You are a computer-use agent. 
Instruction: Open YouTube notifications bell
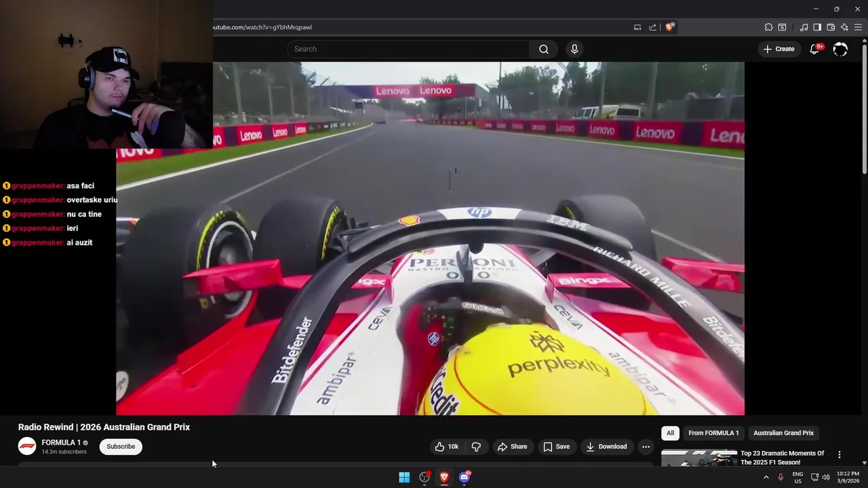(814, 49)
